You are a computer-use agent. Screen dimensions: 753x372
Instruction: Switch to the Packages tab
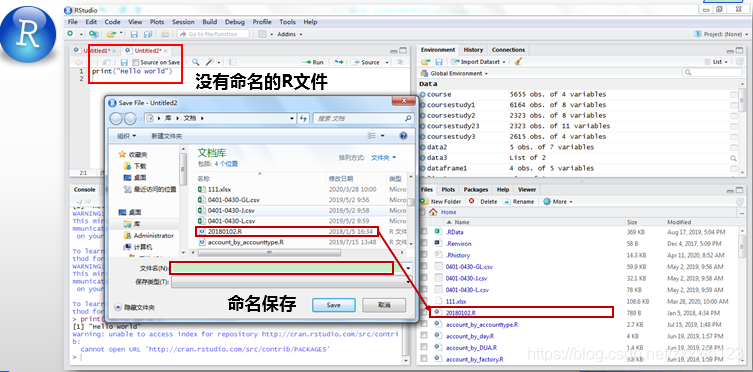coord(475,190)
